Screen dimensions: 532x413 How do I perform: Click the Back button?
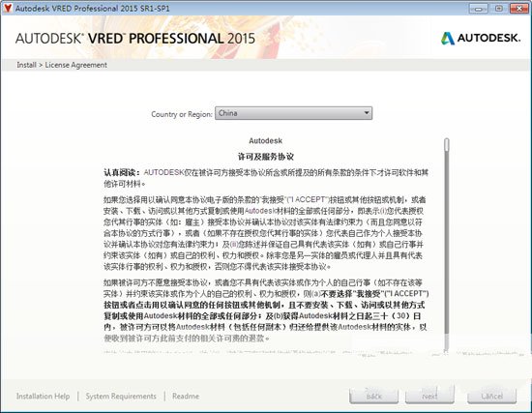(374, 396)
